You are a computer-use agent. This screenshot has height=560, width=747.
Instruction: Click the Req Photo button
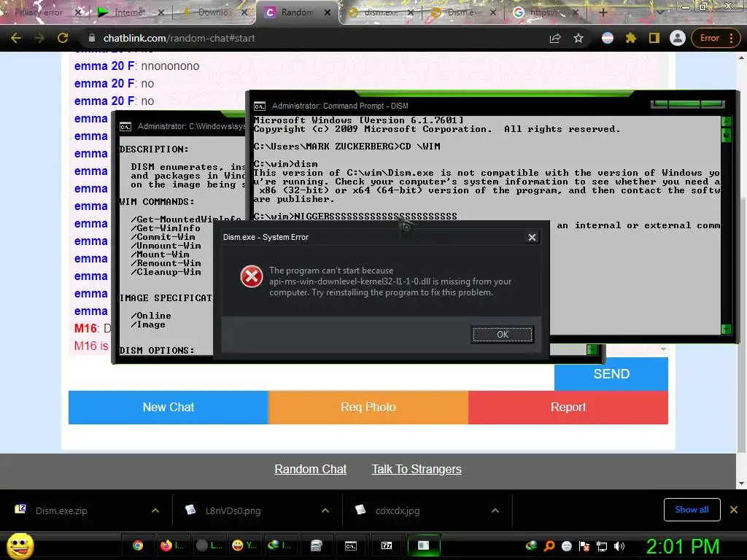[368, 407]
